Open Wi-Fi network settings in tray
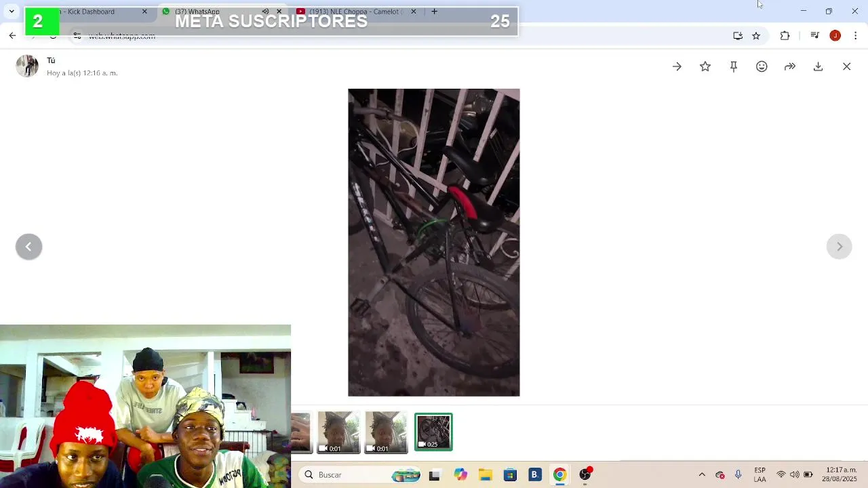This screenshot has height=488, width=868. click(x=781, y=475)
